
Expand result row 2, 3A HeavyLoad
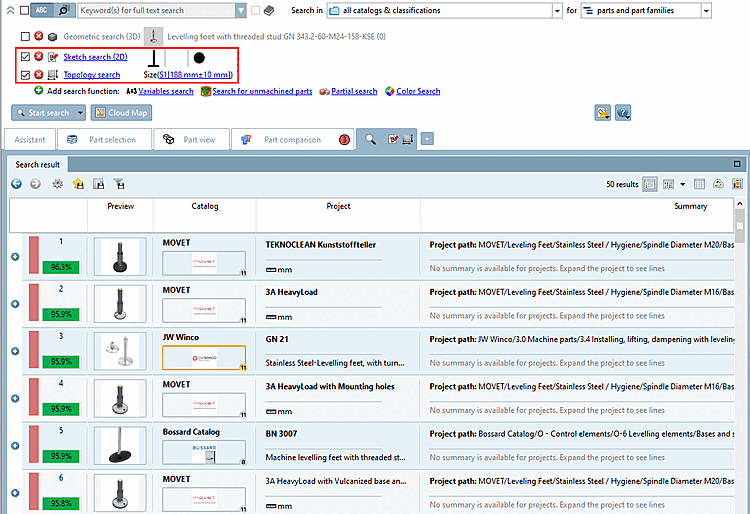pyautogui.click(x=15, y=304)
